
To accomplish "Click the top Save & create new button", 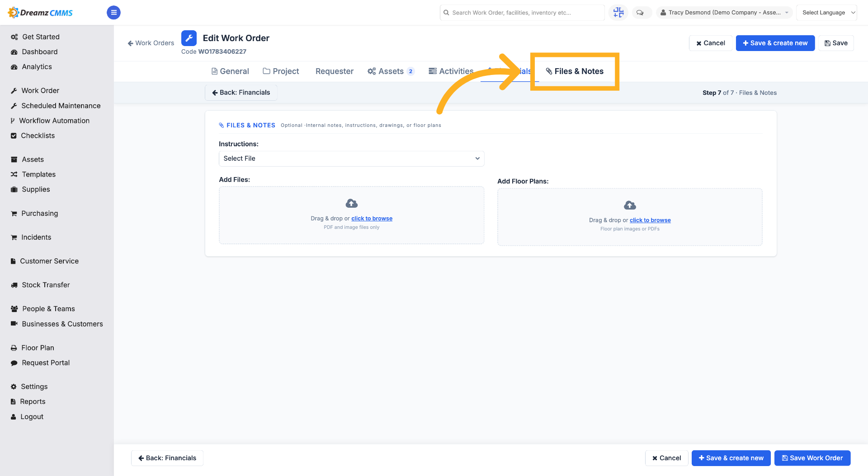I will [x=775, y=43].
